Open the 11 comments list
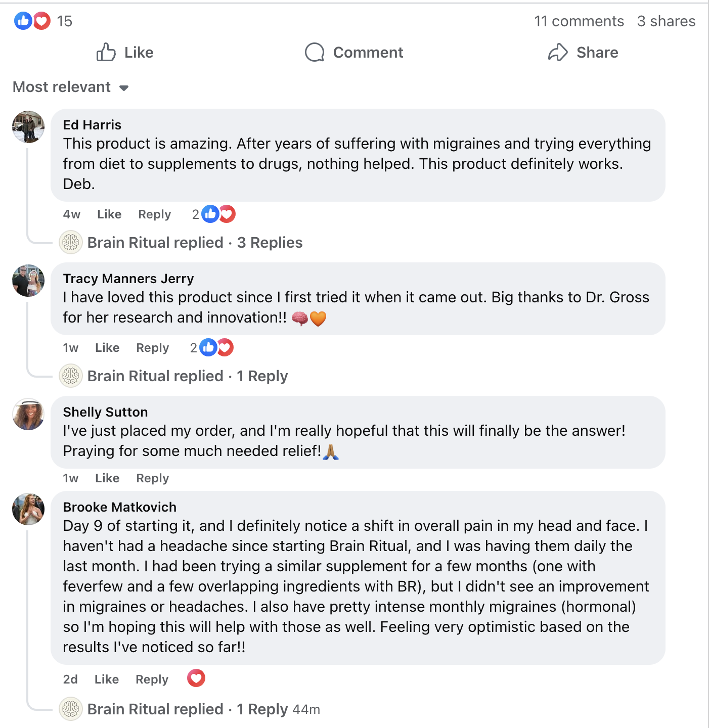The image size is (709, 728). (580, 21)
